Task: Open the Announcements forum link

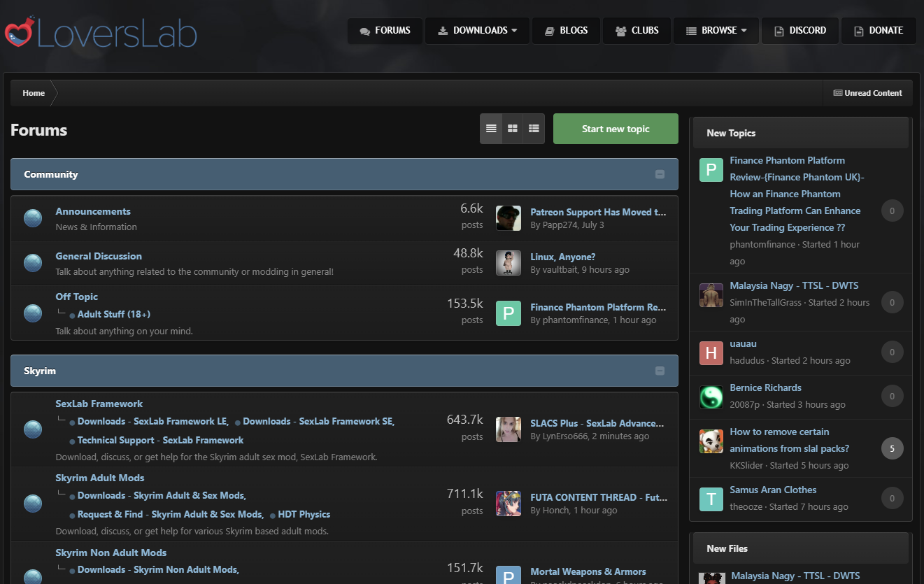Action: point(93,211)
